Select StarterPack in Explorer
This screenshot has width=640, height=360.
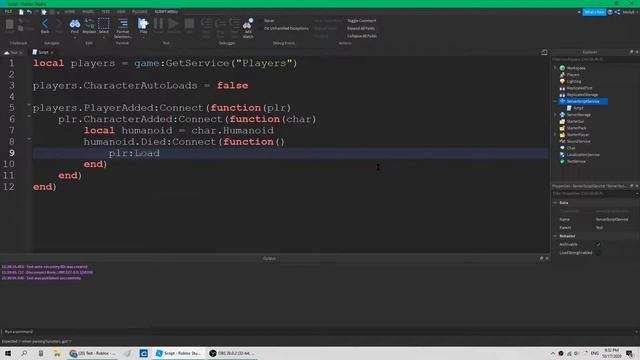click(x=576, y=128)
